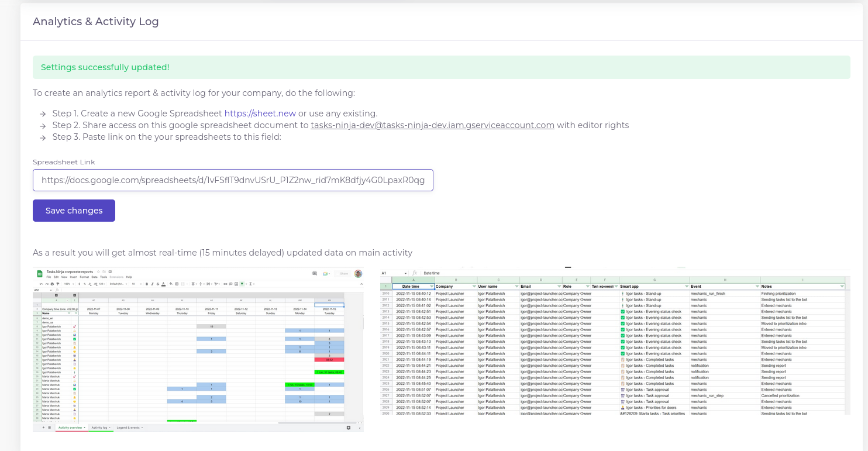Click the fill color bucket icon
Image resolution: width=868 pixels, height=451 pixels.
(x=170, y=284)
